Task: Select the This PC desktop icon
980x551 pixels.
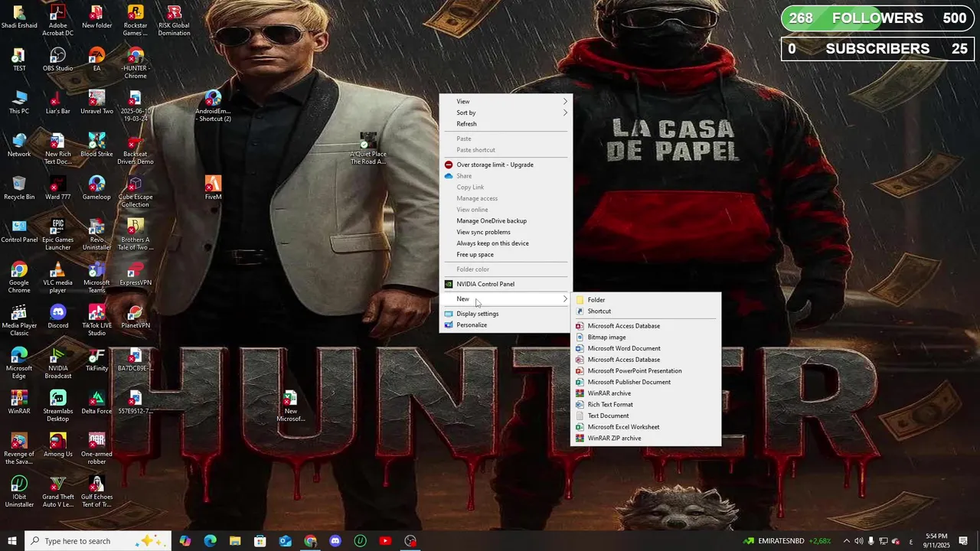Action: click(x=19, y=103)
